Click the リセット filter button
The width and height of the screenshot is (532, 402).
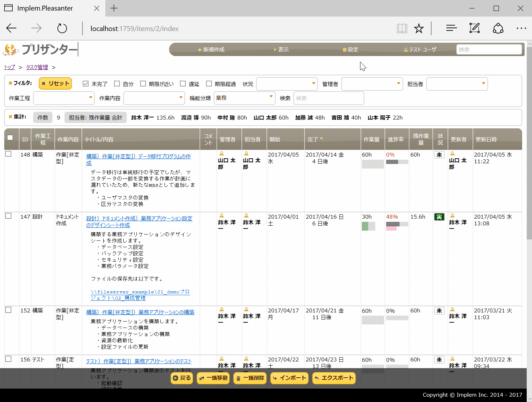[x=55, y=83]
